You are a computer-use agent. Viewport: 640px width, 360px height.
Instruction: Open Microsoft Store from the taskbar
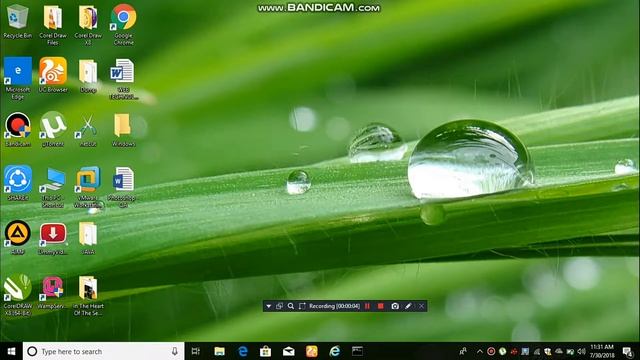click(x=266, y=351)
